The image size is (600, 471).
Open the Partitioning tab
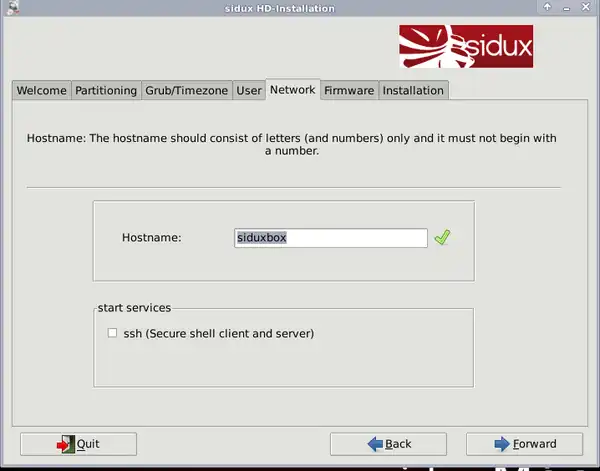coord(106,90)
